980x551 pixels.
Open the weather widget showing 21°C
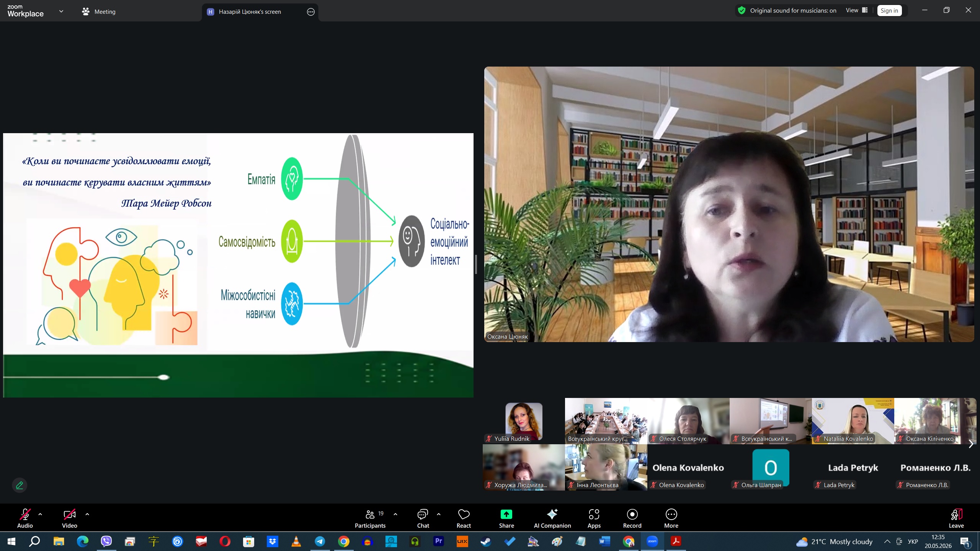pos(834,541)
